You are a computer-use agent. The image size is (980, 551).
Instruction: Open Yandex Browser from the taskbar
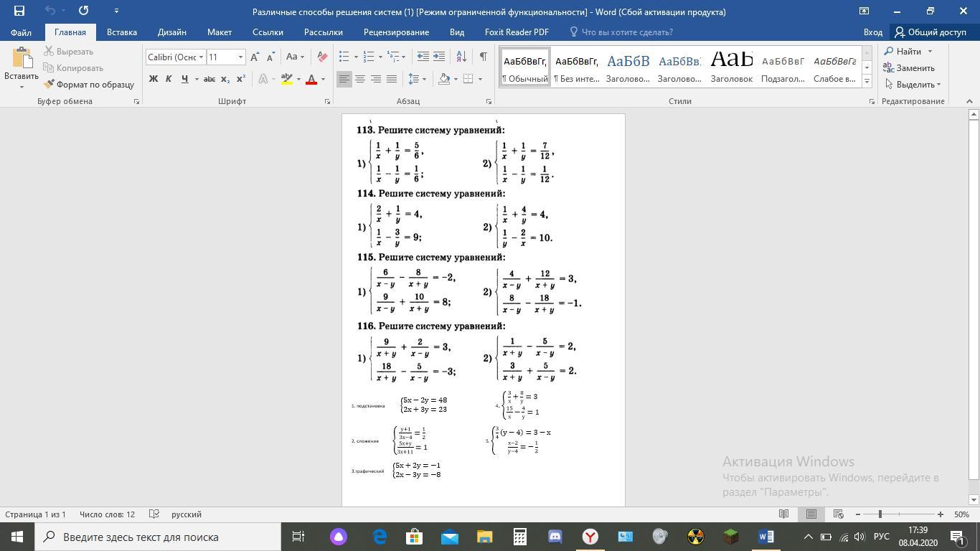tap(590, 537)
